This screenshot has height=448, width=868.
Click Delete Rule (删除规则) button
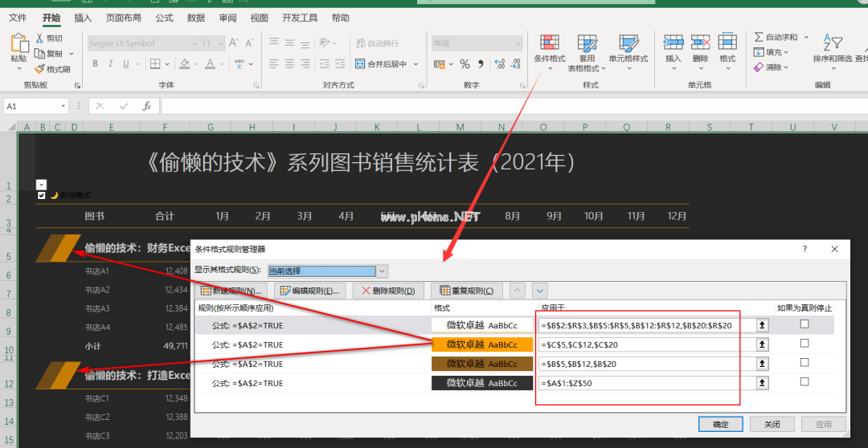387,291
